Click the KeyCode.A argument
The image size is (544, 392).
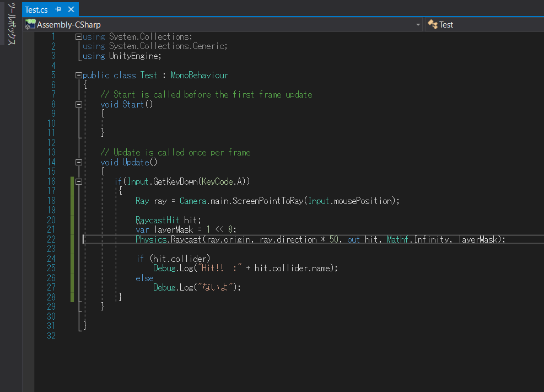(x=222, y=181)
